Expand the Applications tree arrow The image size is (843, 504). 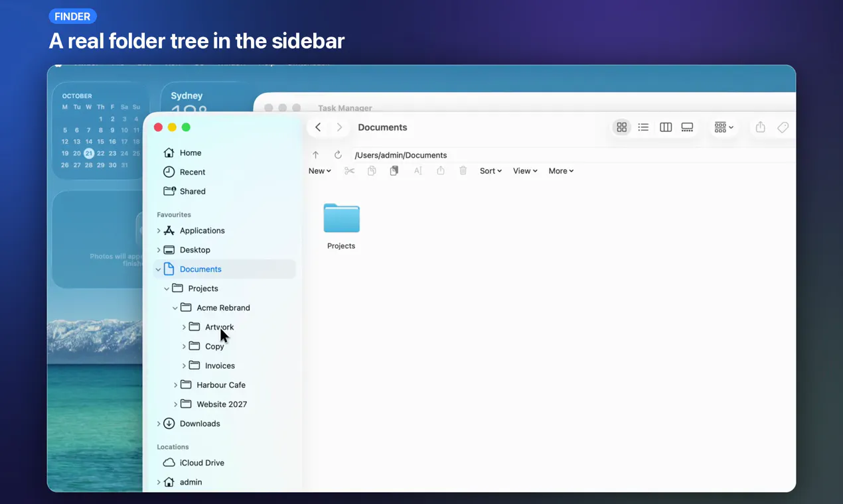tap(159, 231)
